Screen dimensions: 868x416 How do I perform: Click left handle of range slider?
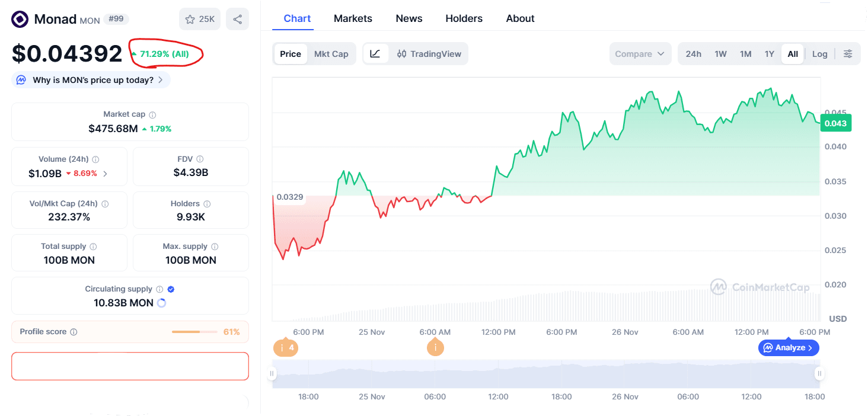[272, 373]
